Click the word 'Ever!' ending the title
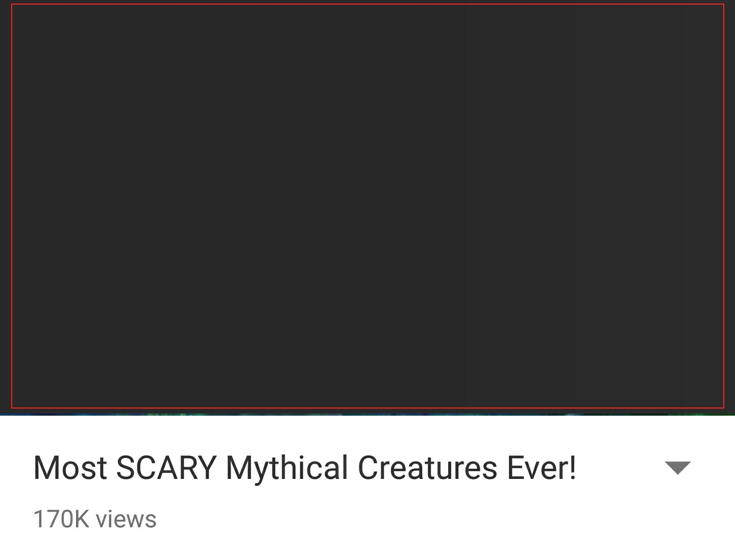Screen dimensions: 735x560 tap(542, 468)
